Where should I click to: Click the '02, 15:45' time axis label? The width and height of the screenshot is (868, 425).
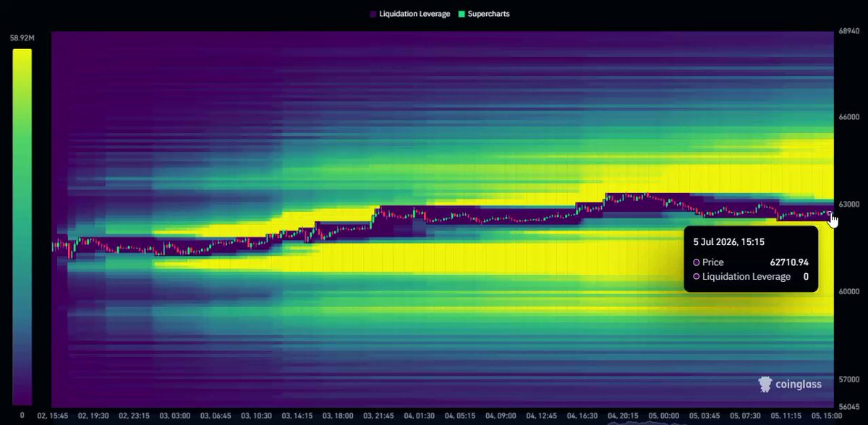click(53, 416)
